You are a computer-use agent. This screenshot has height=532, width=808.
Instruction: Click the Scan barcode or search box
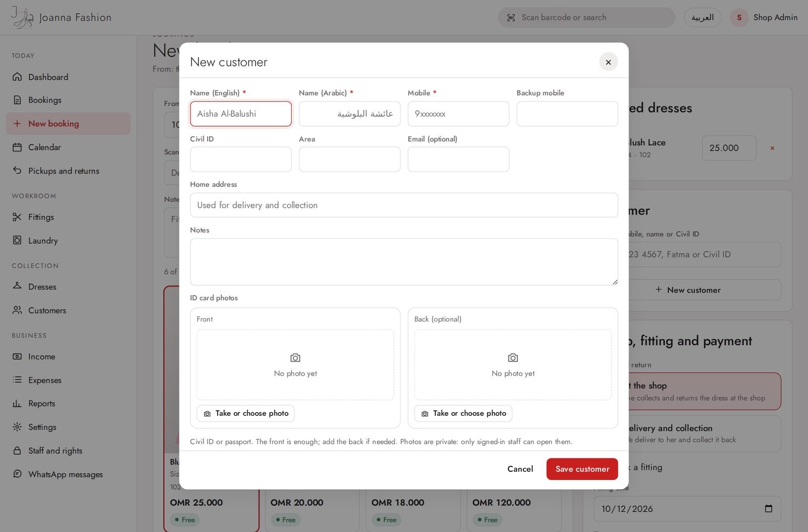click(586, 18)
